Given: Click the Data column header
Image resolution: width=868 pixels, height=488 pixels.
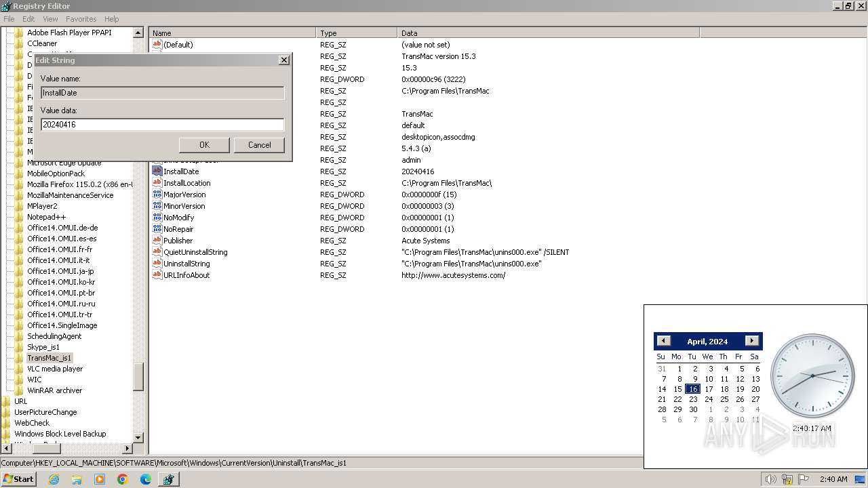Looking at the screenshot, I should [549, 33].
